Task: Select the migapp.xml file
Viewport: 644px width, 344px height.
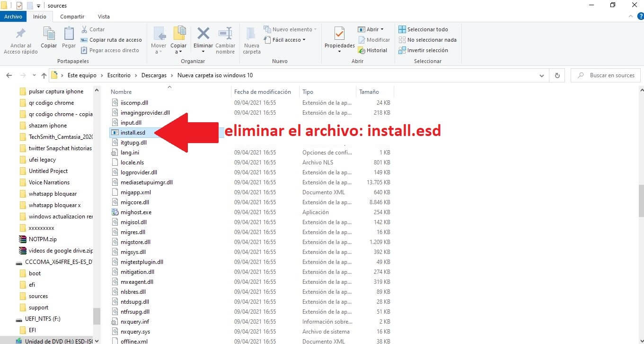Action: pos(136,192)
